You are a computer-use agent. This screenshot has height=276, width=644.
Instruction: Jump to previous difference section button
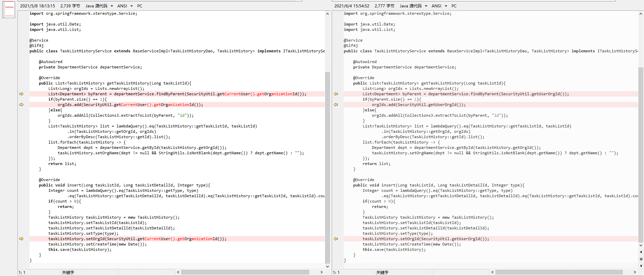point(641,252)
